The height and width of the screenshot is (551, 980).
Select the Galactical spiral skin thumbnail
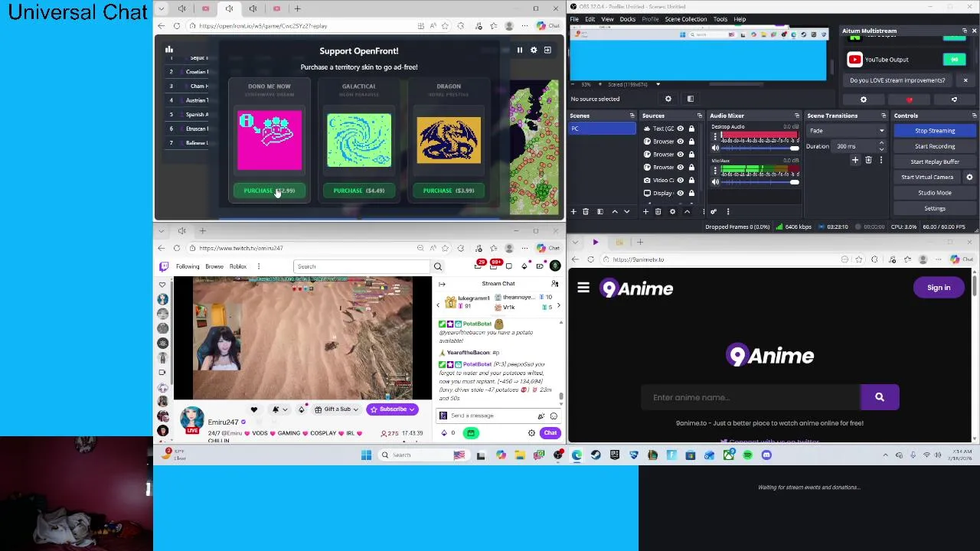[x=359, y=140]
